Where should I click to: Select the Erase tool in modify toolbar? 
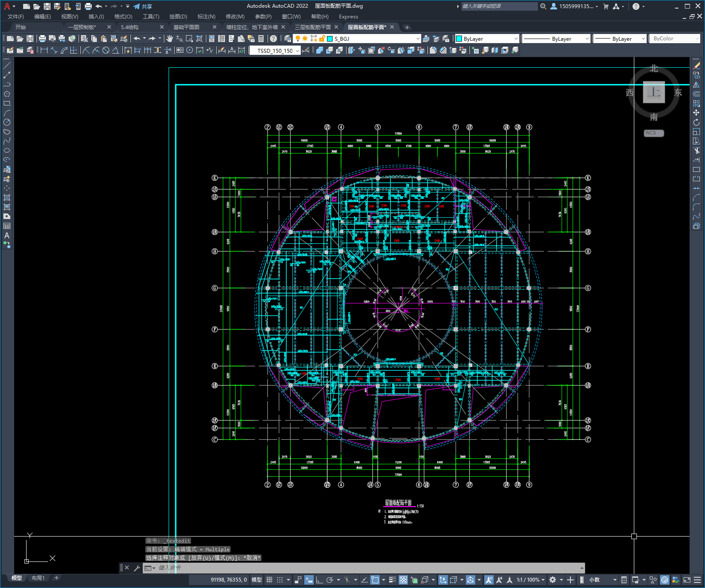pos(696,66)
